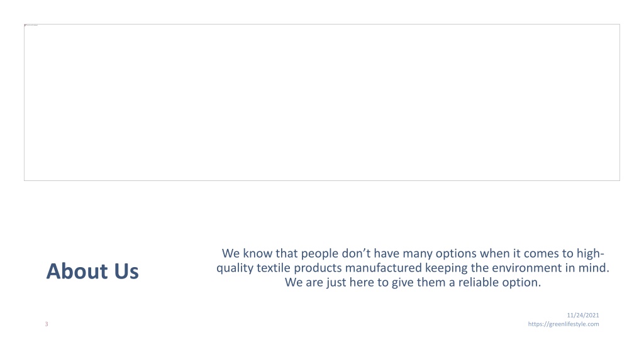Click the word options in the first line

pyautogui.click(x=456, y=254)
